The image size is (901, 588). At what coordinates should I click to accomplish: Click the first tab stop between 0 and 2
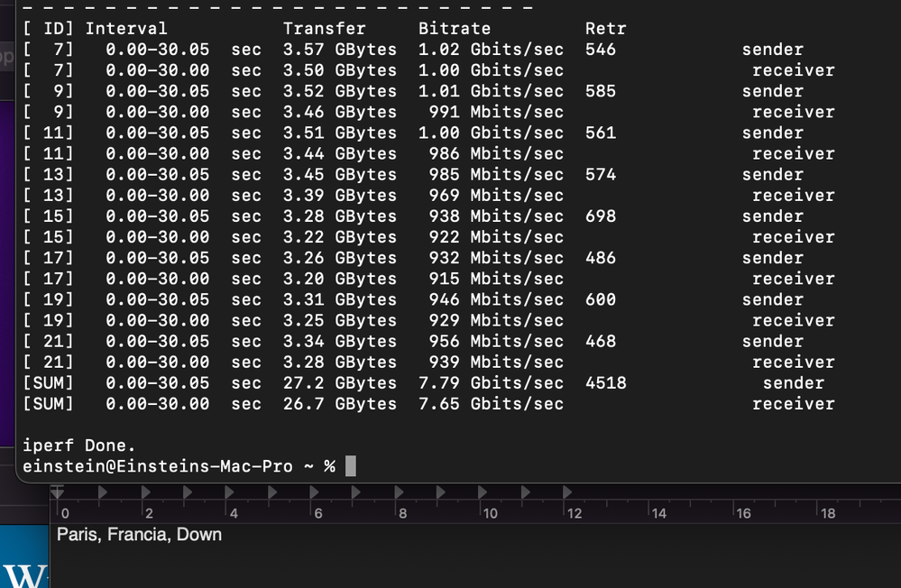(x=102, y=492)
